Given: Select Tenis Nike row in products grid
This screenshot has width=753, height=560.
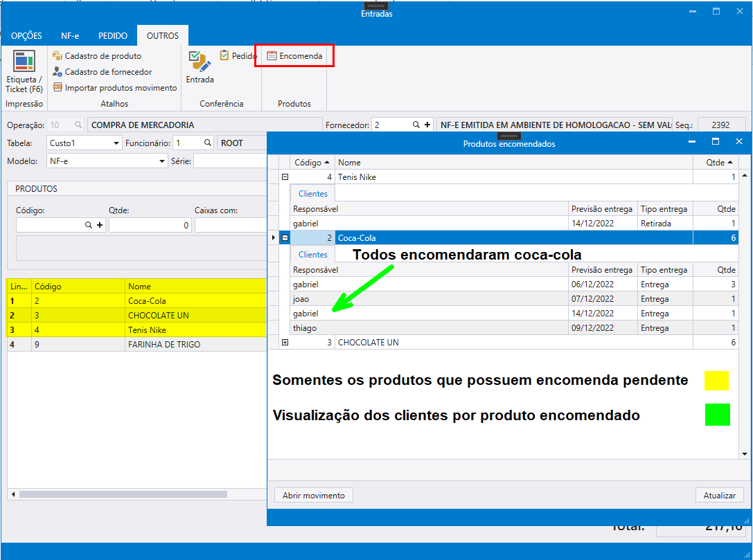Looking at the screenshot, I should tap(137, 329).
